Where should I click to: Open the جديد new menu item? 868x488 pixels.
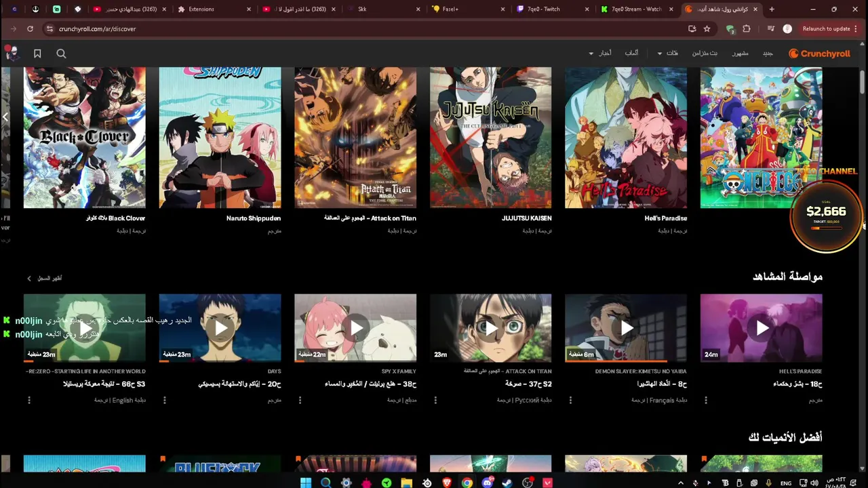(768, 53)
